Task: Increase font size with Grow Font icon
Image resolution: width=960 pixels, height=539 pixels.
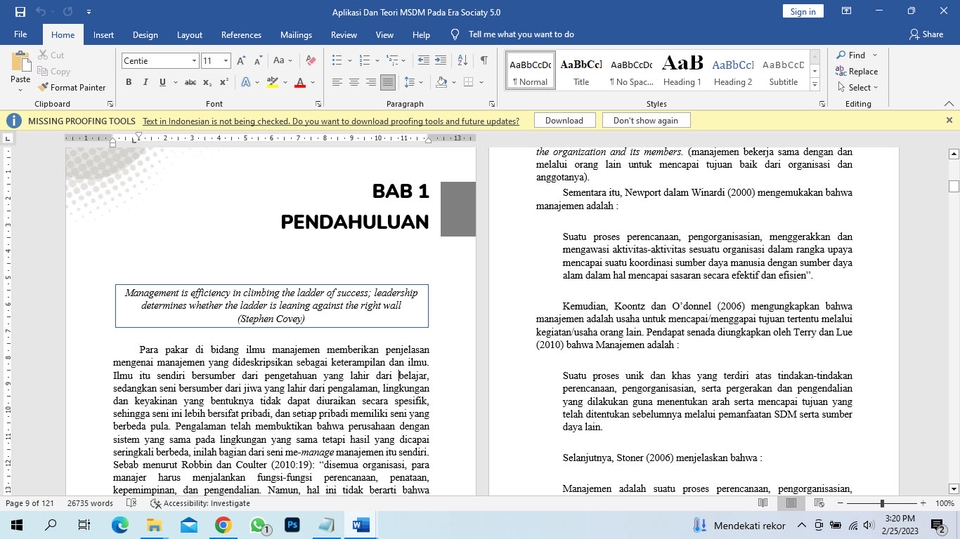Action: tap(241, 61)
